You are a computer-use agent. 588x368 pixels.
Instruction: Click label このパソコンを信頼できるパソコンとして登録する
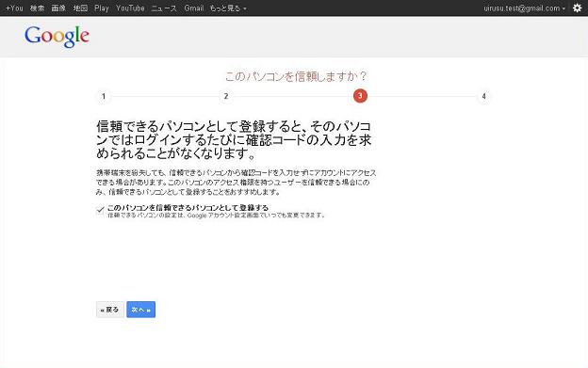coord(188,207)
